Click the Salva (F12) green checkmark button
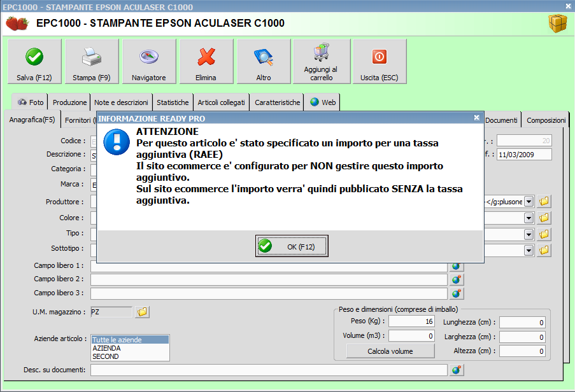Image resolution: width=575 pixels, height=392 pixels. click(34, 62)
